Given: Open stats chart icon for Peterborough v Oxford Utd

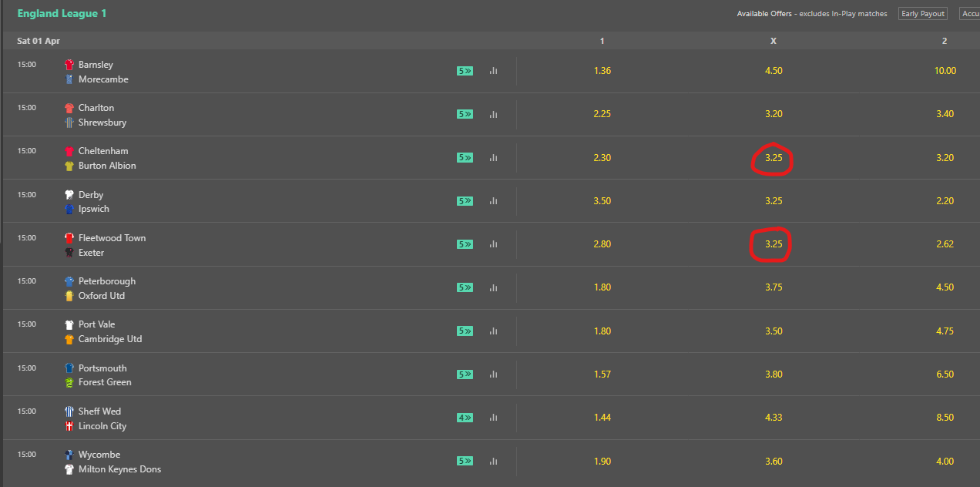Looking at the screenshot, I should click(493, 287).
